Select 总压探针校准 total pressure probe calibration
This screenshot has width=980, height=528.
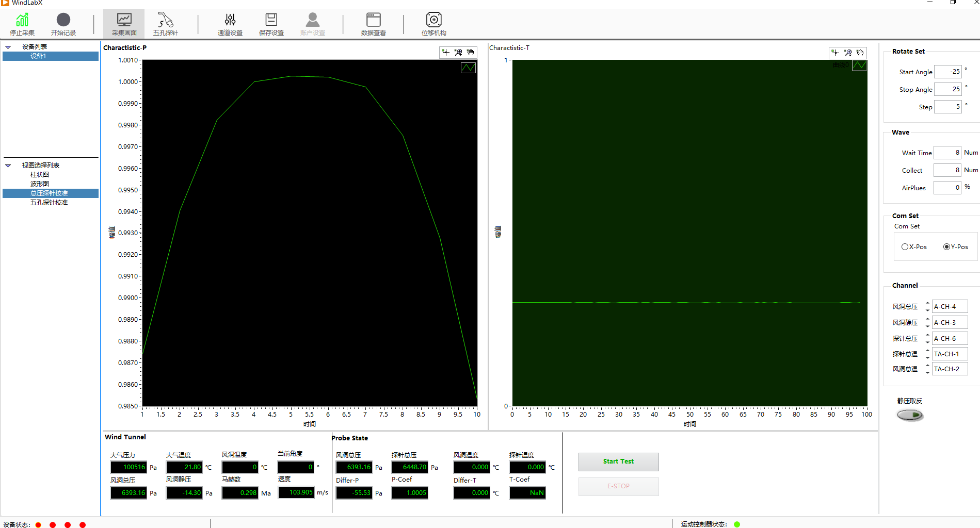pos(51,193)
